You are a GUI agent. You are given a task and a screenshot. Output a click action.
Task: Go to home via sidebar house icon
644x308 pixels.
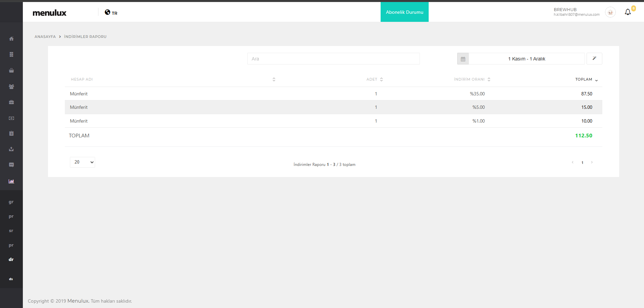[11, 39]
